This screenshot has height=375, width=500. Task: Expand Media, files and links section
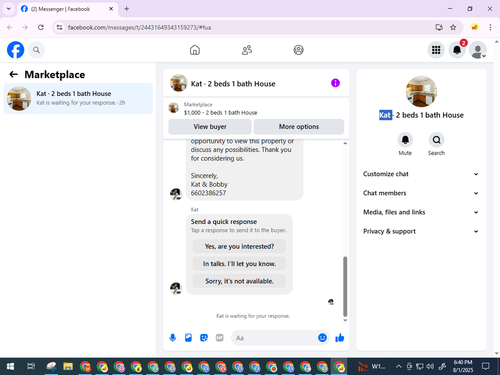(x=421, y=212)
